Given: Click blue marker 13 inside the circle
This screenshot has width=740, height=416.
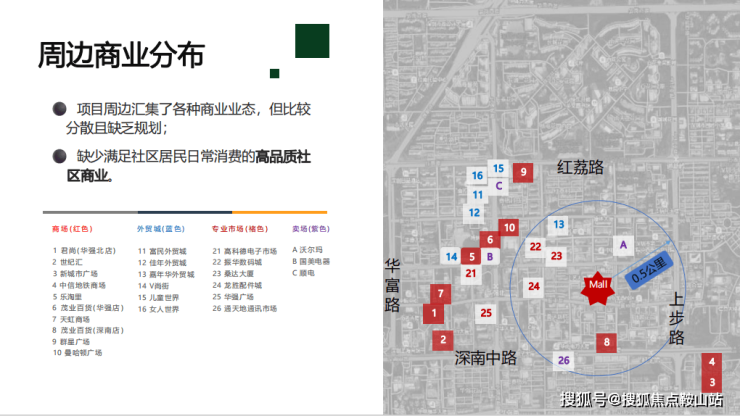Looking at the screenshot, I should 558,225.
